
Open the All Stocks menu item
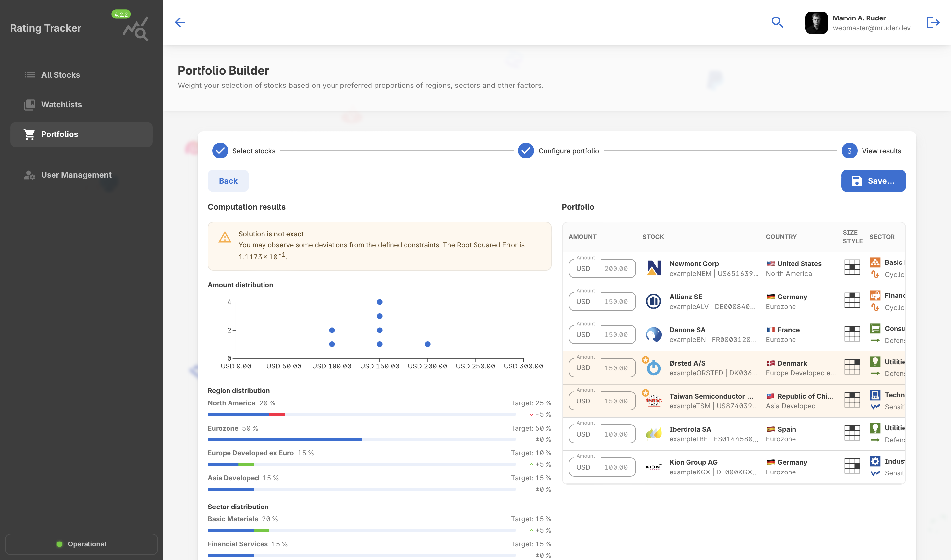click(60, 75)
